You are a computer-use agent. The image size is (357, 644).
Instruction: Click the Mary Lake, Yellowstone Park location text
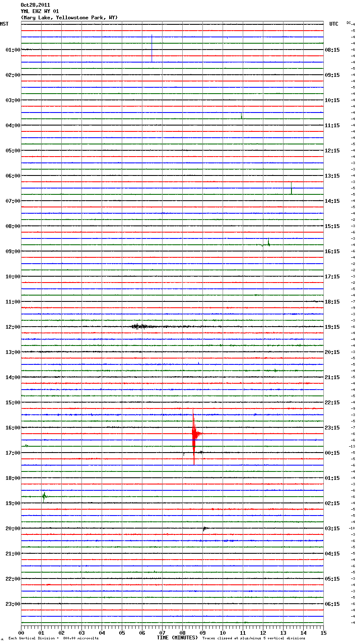coord(69,18)
